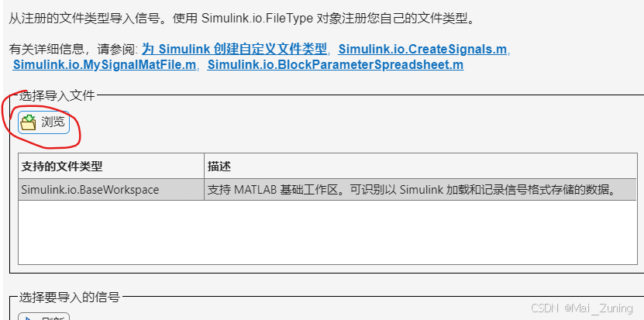Click the MATLAB 基础工作区 description cell
The image size is (644, 320).
point(421,190)
